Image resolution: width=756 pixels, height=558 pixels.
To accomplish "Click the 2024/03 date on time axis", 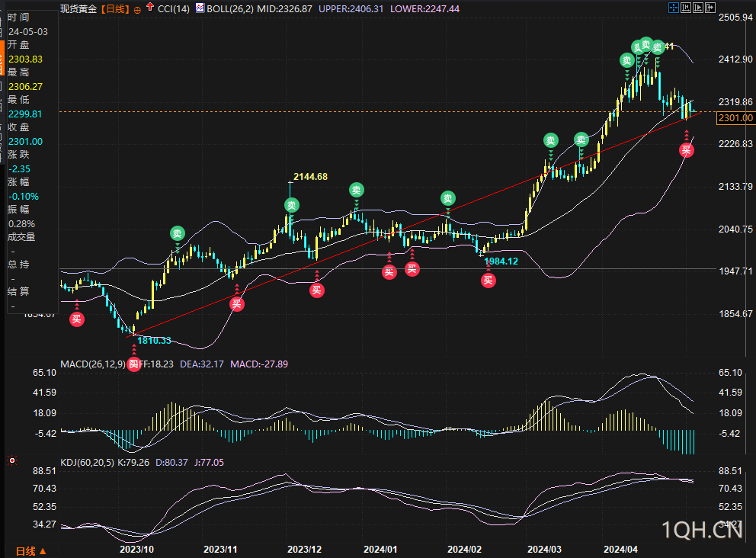I will pos(544,549).
